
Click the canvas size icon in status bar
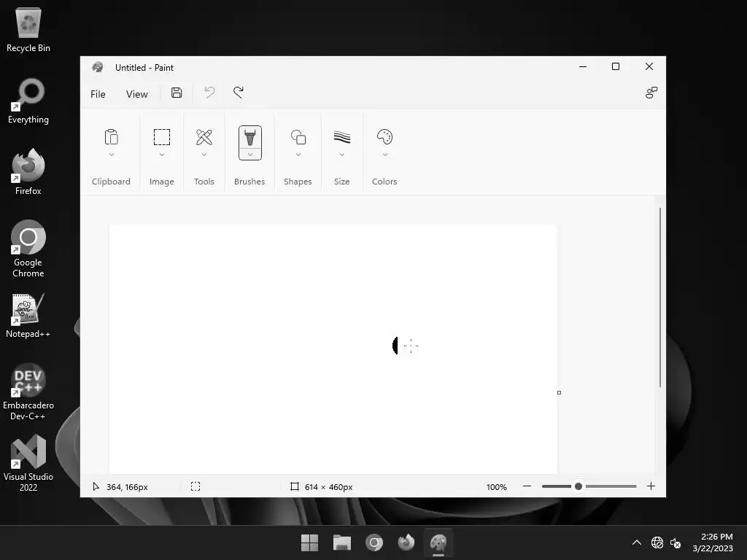pos(295,486)
